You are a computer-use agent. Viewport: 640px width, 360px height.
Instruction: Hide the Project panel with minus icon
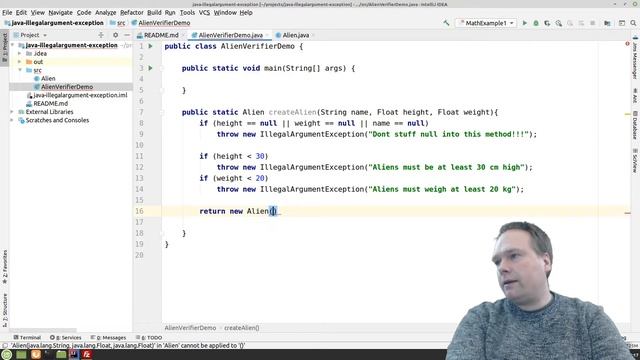click(x=127, y=35)
